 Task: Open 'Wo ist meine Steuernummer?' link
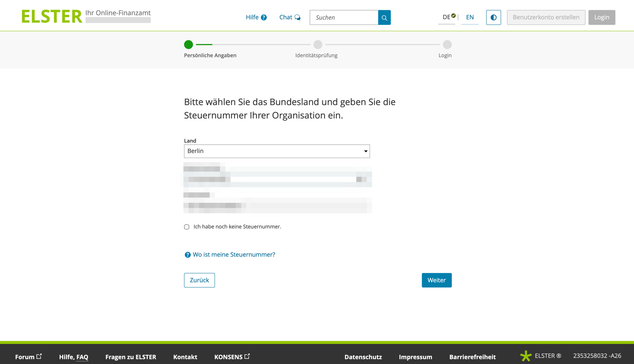(234, 254)
